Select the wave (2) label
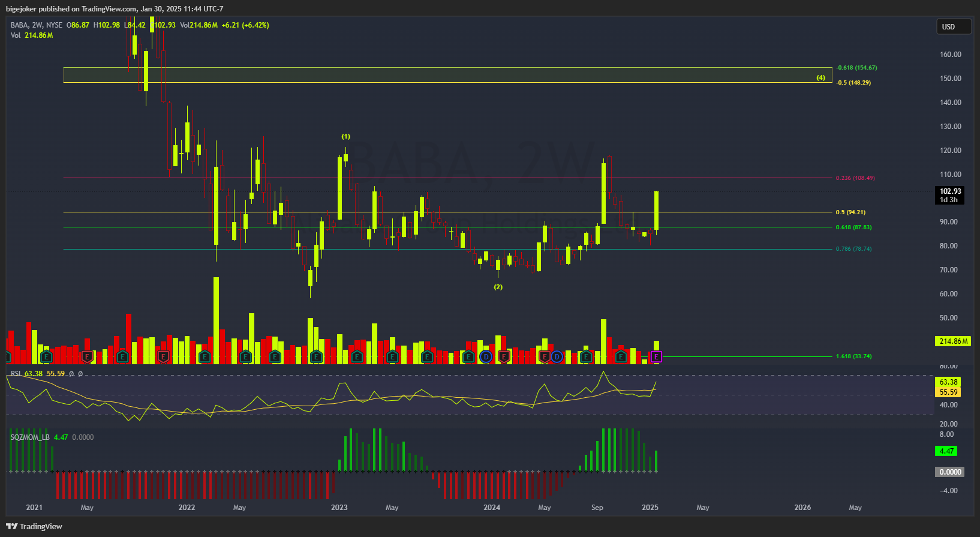The width and height of the screenshot is (980, 537). [x=498, y=287]
